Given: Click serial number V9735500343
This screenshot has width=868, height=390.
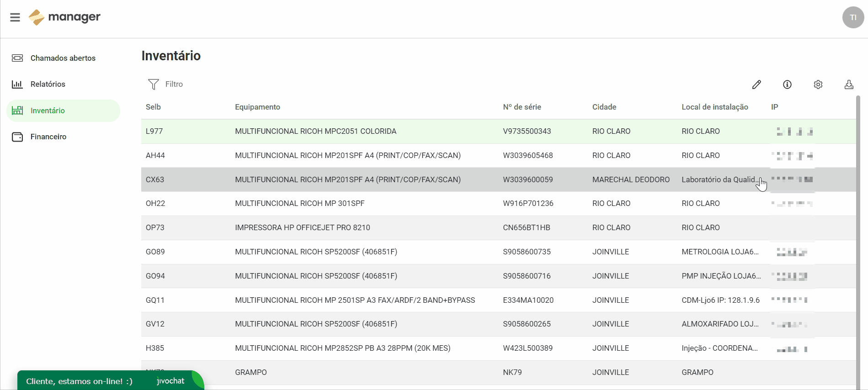Looking at the screenshot, I should coord(527,132).
